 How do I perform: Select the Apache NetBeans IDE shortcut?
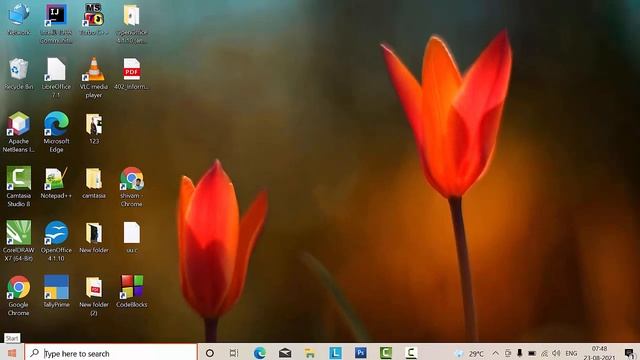coord(18,132)
